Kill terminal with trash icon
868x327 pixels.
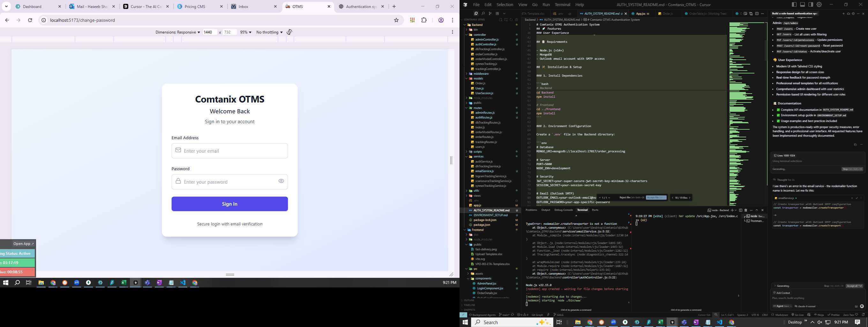click(746, 210)
